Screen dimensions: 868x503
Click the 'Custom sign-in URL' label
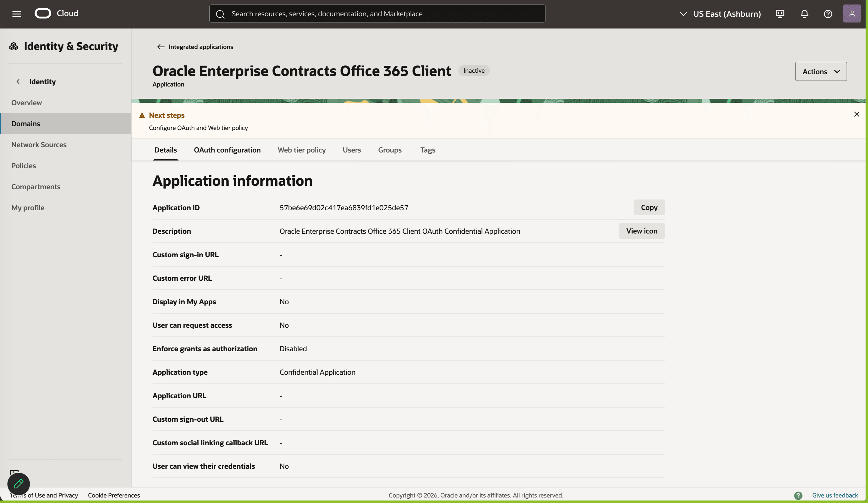point(185,254)
